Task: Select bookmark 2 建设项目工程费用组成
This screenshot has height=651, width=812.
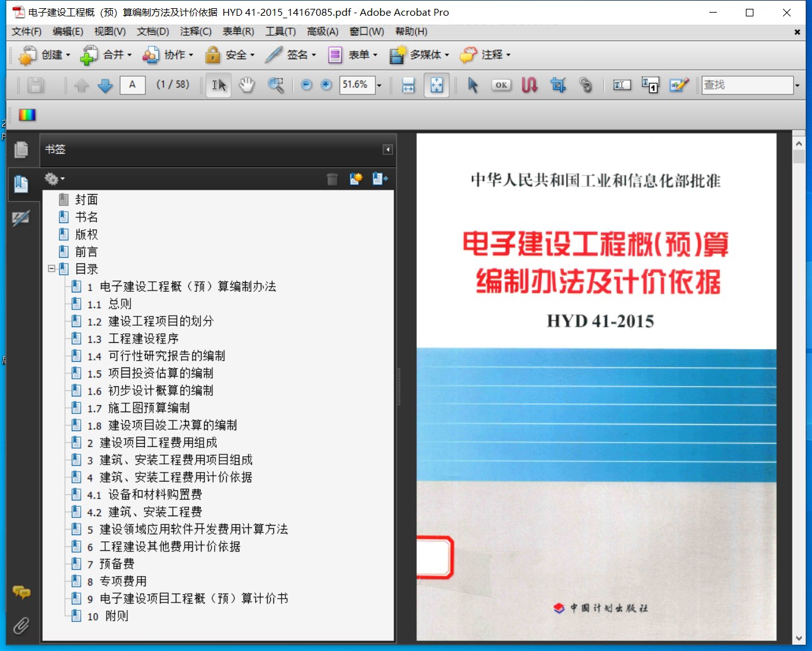Action: pos(151,442)
